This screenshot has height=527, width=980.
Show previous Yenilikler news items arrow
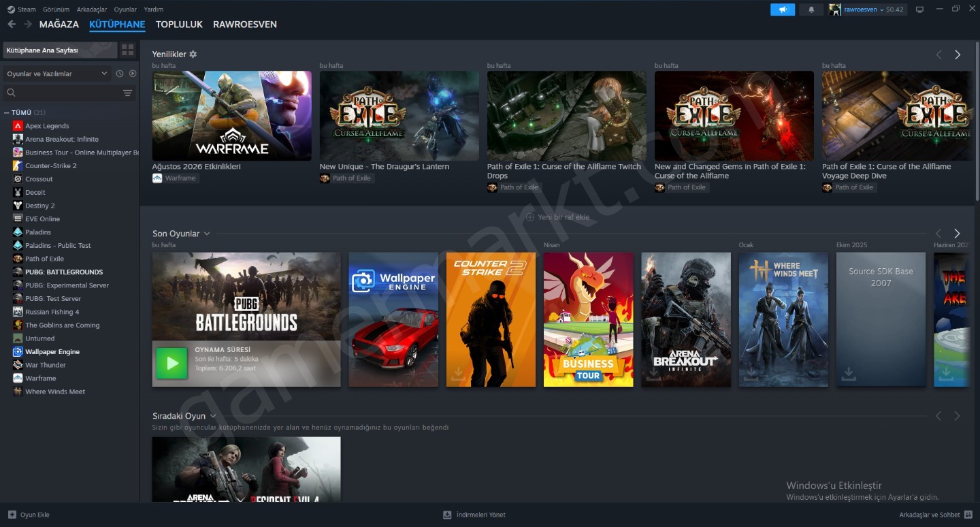click(938, 54)
